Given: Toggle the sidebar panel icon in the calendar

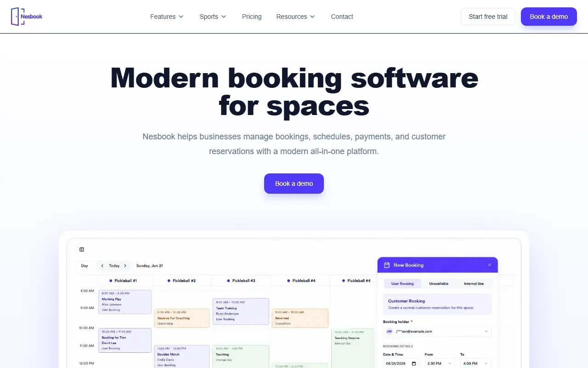Looking at the screenshot, I should click(x=82, y=249).
